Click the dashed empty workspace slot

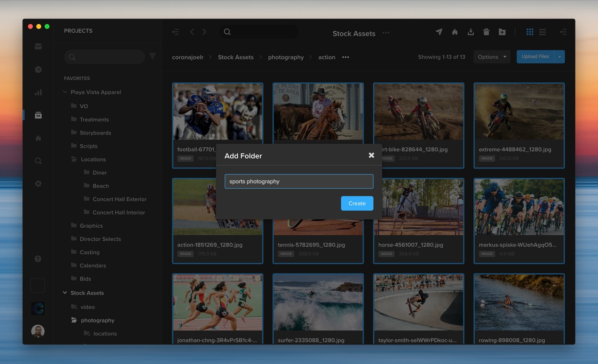coord(38,286)
